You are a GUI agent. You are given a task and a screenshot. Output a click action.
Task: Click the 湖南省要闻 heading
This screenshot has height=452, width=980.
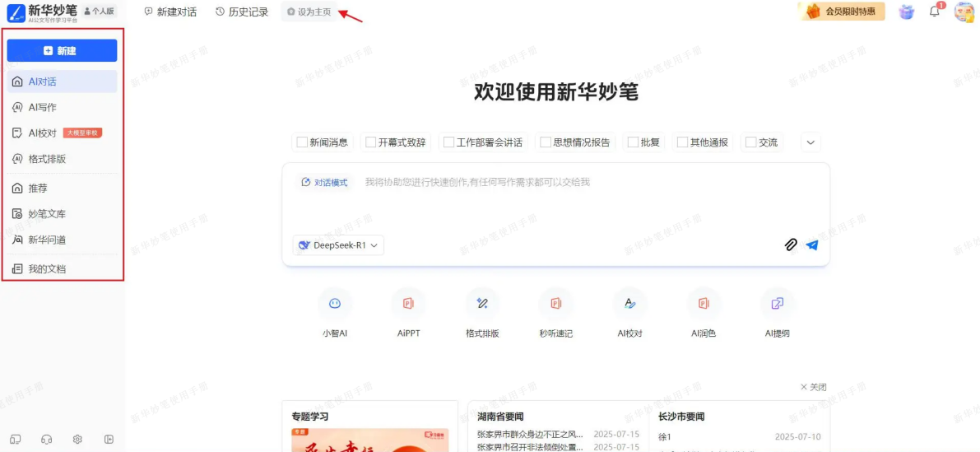click(x=500, y=417)
